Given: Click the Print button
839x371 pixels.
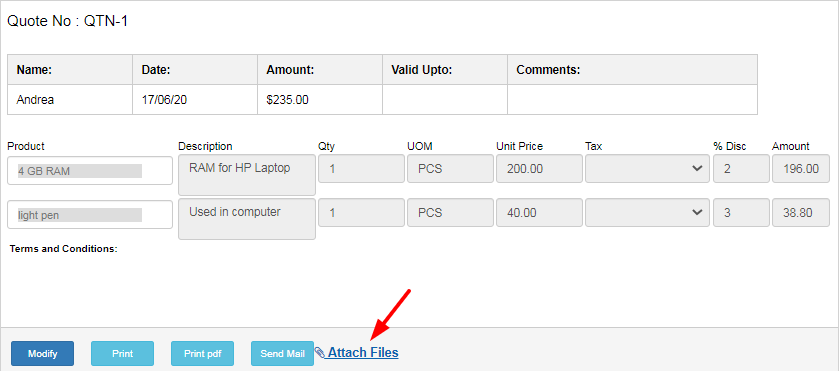Looking at the screenshot, I should click(123, 353).
